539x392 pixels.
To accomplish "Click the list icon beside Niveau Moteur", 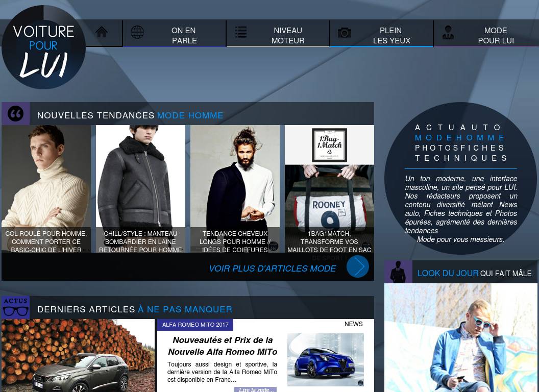I will click(241, 33).
